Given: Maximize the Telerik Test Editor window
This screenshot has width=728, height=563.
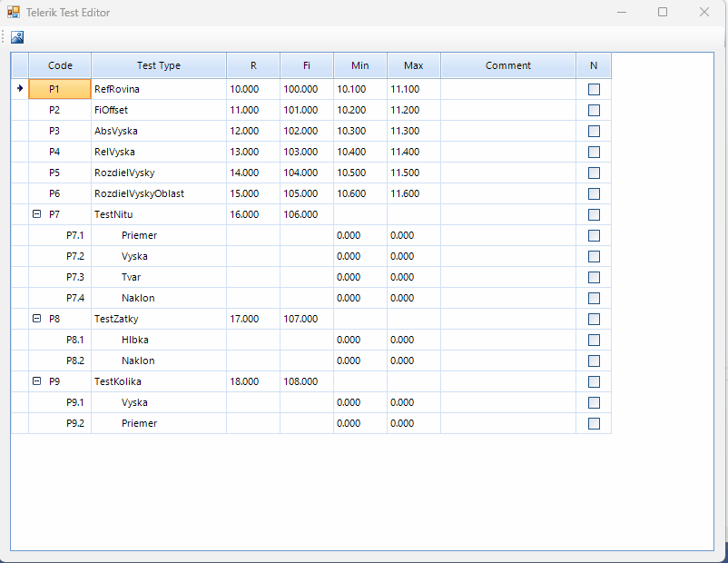Looking at the screenshot, I should click(663, 13).
